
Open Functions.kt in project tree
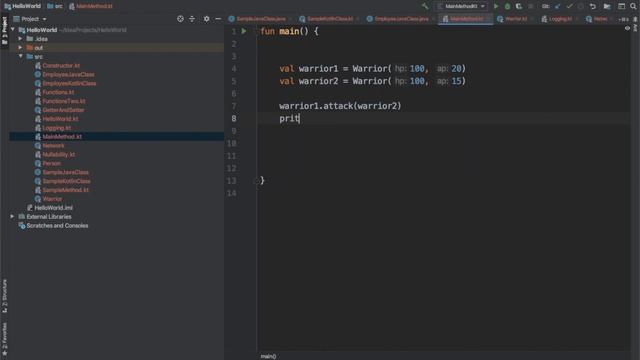tap(58, 92)
